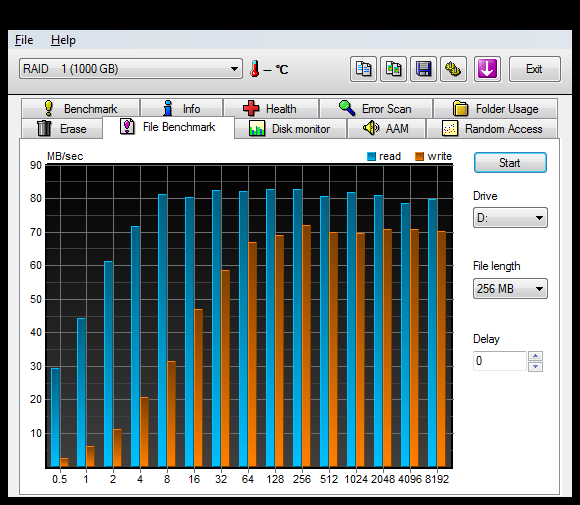Screen dimensions: 580x505
Task: Switch to the Random Access tab
Action: point(492,128)
